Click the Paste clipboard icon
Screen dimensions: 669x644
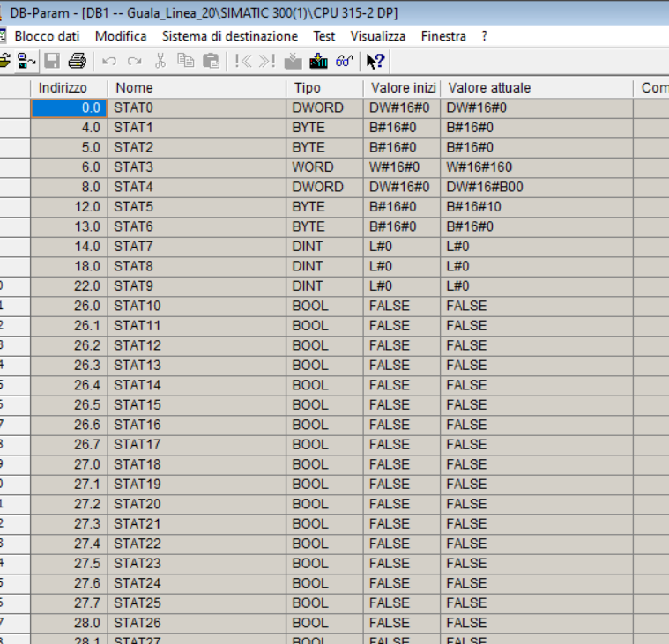[211, 61]
